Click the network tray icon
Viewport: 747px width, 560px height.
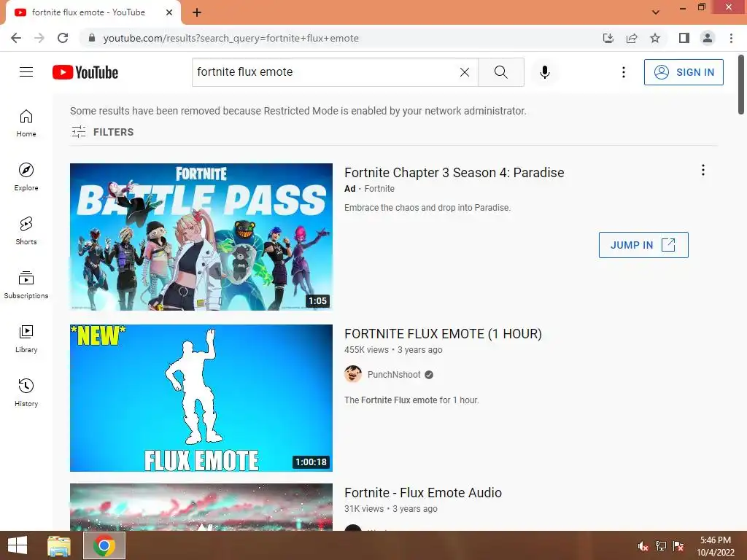click(x=661, y=546)
